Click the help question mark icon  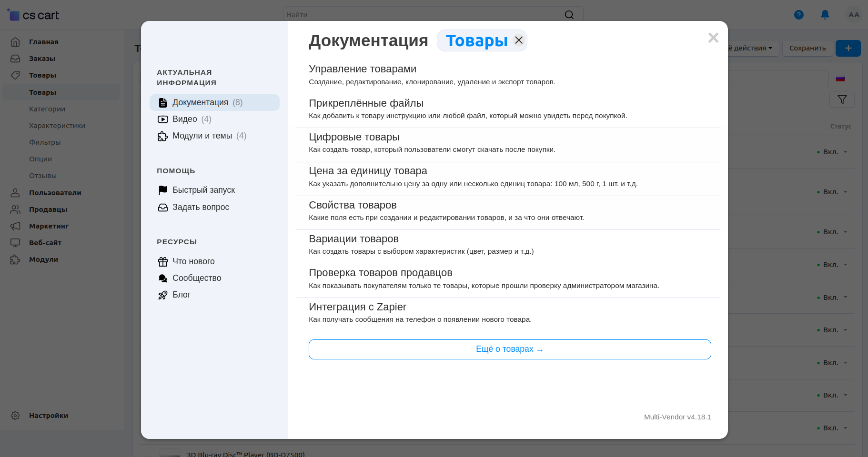click(799, 15)
